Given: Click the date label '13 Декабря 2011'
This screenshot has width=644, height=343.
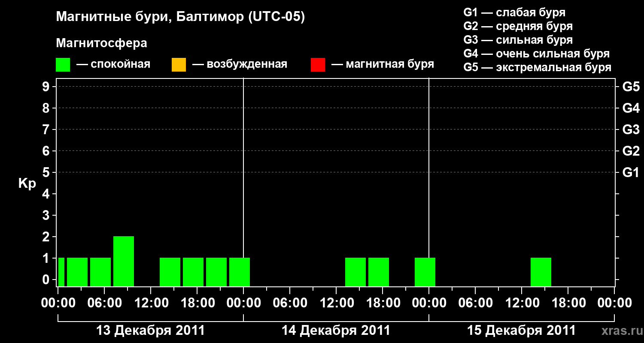Looking at the screenshot, I should 150,331.
